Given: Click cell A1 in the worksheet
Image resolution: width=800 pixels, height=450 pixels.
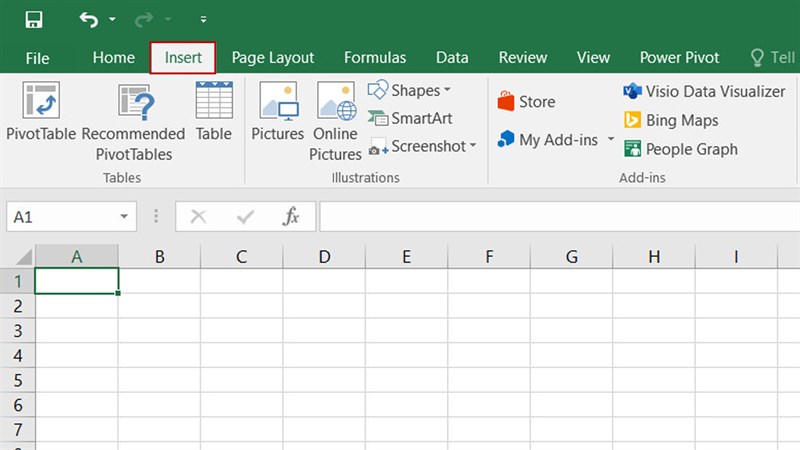Looking at the screenshot, I should pos(77,281).
